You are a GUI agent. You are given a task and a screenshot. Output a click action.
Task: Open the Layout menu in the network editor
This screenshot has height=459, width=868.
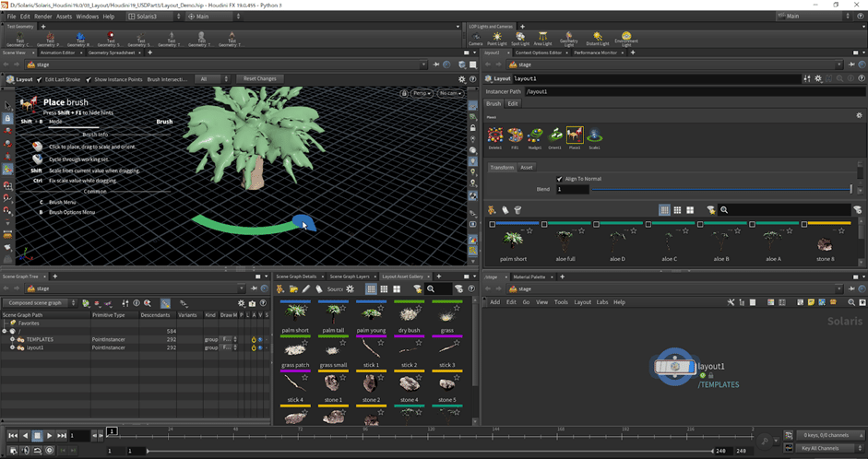(x=582, y=302)
